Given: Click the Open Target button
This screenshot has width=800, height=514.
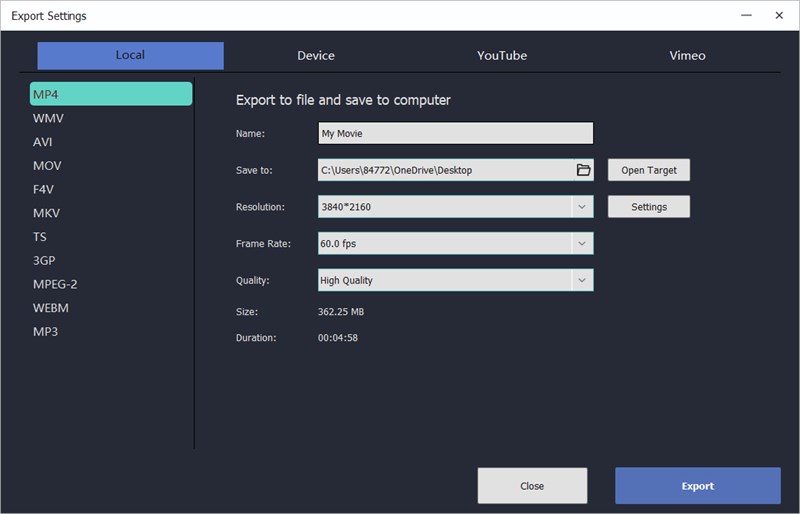Looking at the screenshot, I should click(x=648, y=170).
